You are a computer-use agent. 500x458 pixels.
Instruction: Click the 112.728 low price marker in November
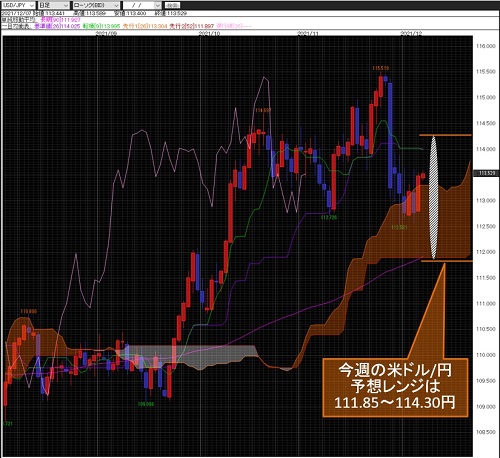click(329, 217)
